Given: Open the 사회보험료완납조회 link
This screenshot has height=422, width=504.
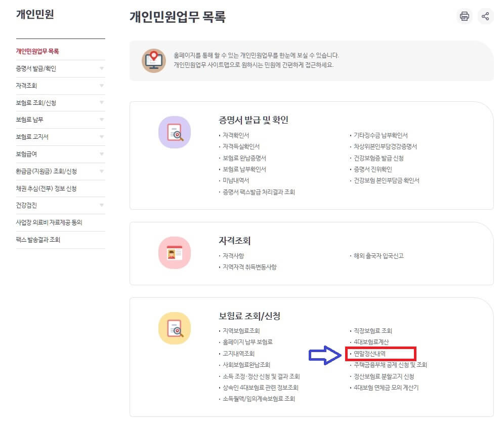Looking at the screenshot, I should coord(246,365).
